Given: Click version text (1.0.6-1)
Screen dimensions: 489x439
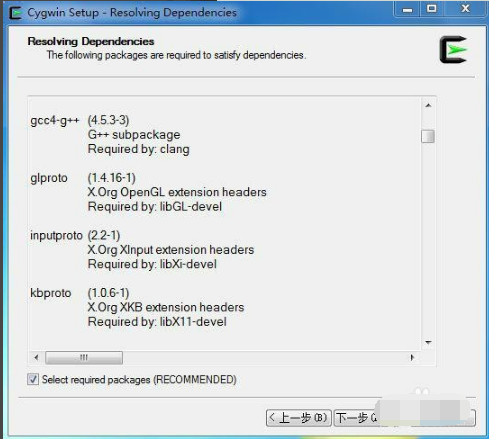Looking at the screenshot, I should click(108, 293).
